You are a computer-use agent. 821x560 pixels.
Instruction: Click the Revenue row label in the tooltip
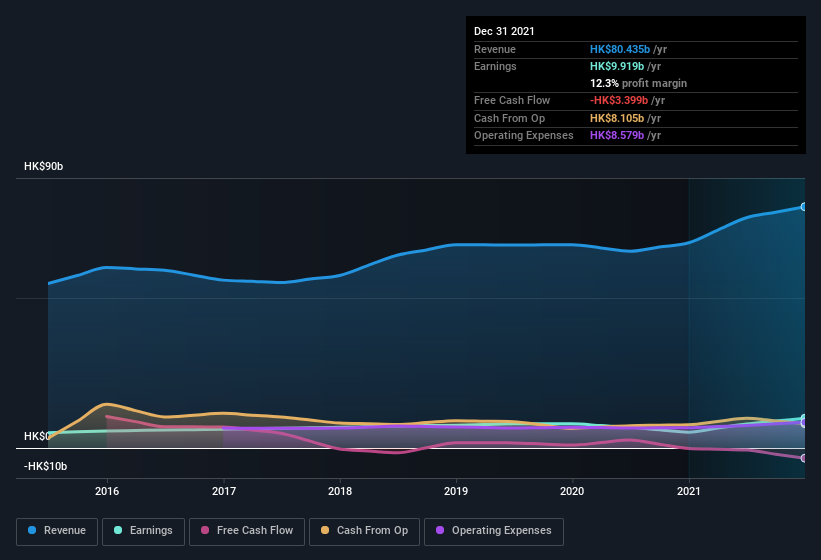click(495, 49)
